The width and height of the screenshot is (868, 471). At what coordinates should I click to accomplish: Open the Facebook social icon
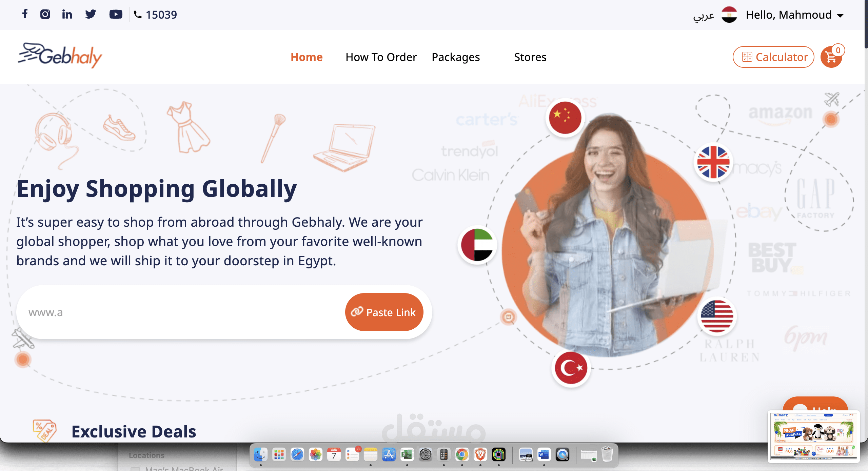tap(25, 14)
